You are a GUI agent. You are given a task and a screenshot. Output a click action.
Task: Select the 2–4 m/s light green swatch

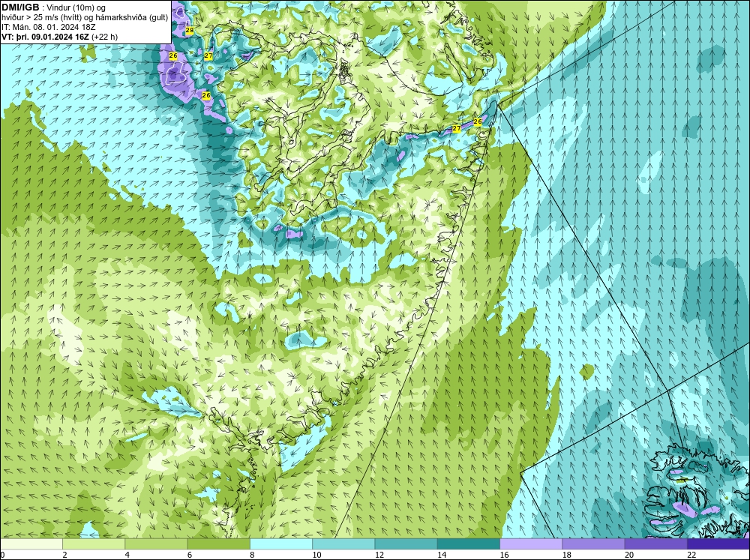(x=94, y=544)
